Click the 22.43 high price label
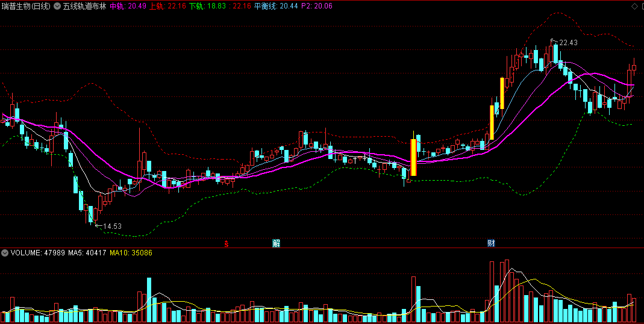 click(568, 43)
